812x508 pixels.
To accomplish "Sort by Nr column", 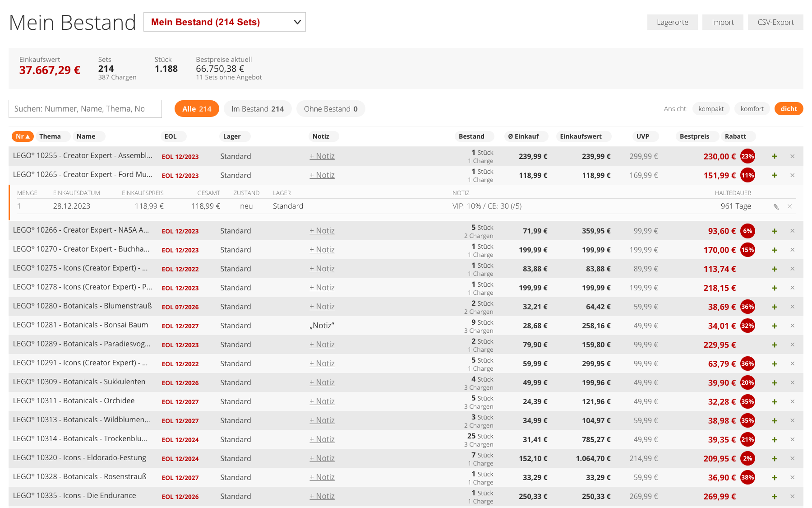I will click(x=23, y=136).
